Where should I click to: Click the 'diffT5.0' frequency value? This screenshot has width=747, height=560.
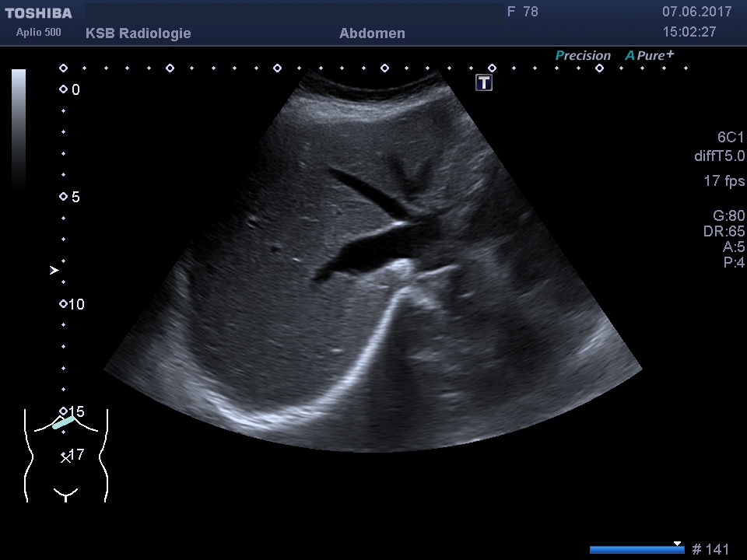point(719,156)
